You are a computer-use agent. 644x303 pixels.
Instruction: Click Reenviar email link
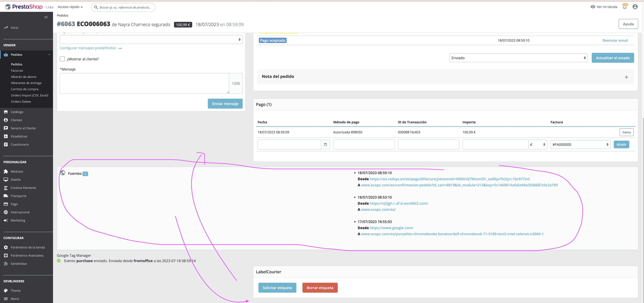click(615, 41)
